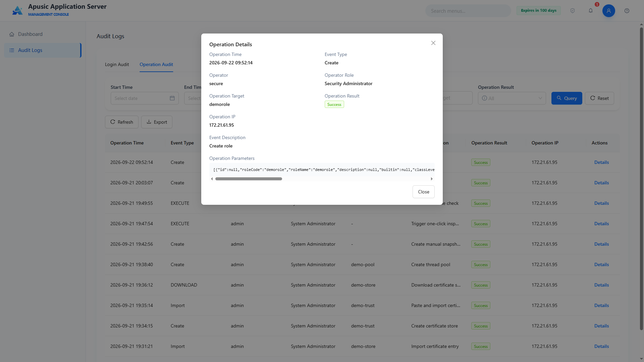
Task: Click the demo-pool operation target cell
Action: pyautogui.click(x=363, y=264)
